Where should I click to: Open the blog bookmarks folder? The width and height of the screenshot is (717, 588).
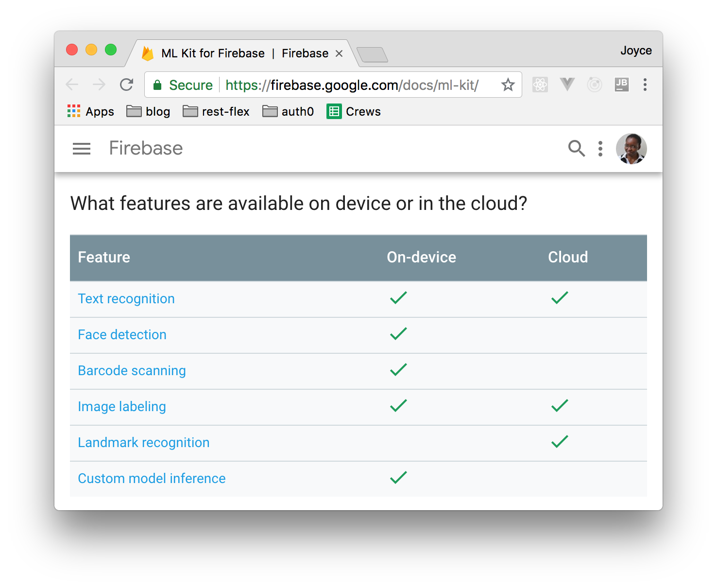pos(148,111)
